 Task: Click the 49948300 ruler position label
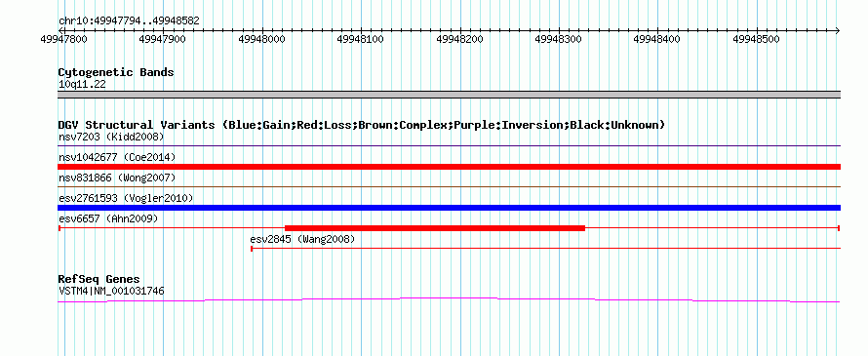pyautogui.click(x=558, y=39)
